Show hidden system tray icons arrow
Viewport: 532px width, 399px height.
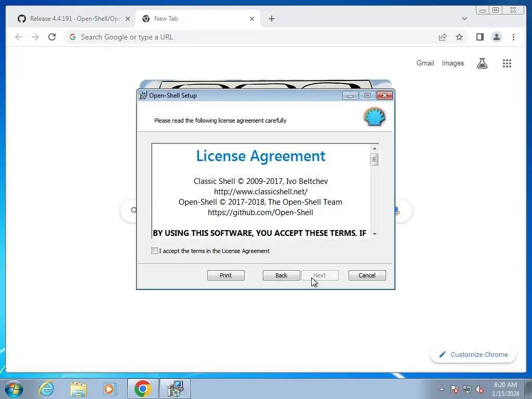pos(442,389)
